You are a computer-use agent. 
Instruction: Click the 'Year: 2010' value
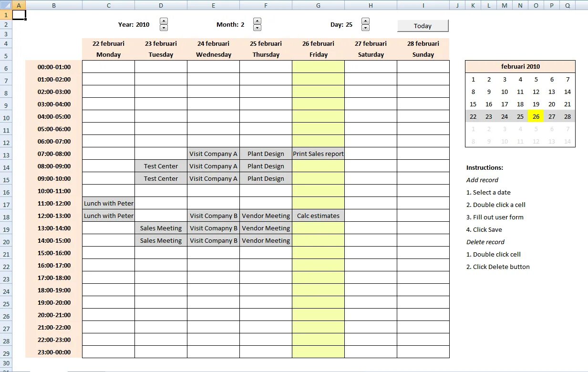pos(134,24)
